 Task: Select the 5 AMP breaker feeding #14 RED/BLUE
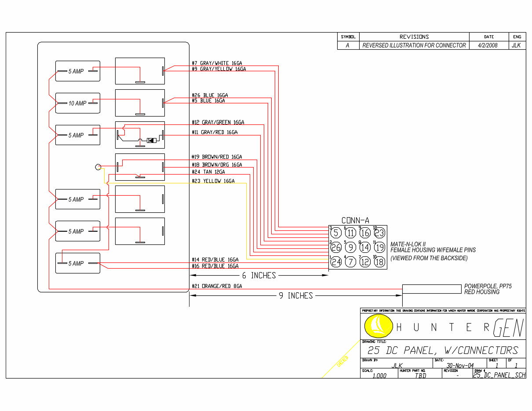[78, 263]
